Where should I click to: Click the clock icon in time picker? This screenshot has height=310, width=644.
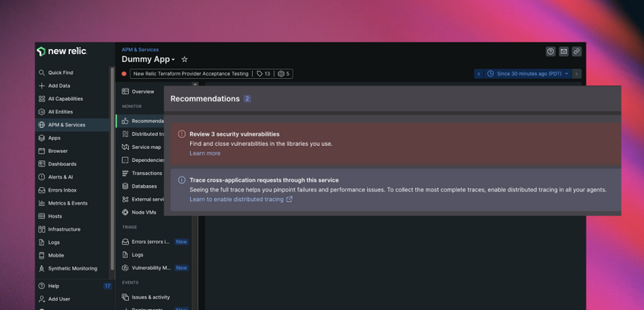[x=490, y=74]
